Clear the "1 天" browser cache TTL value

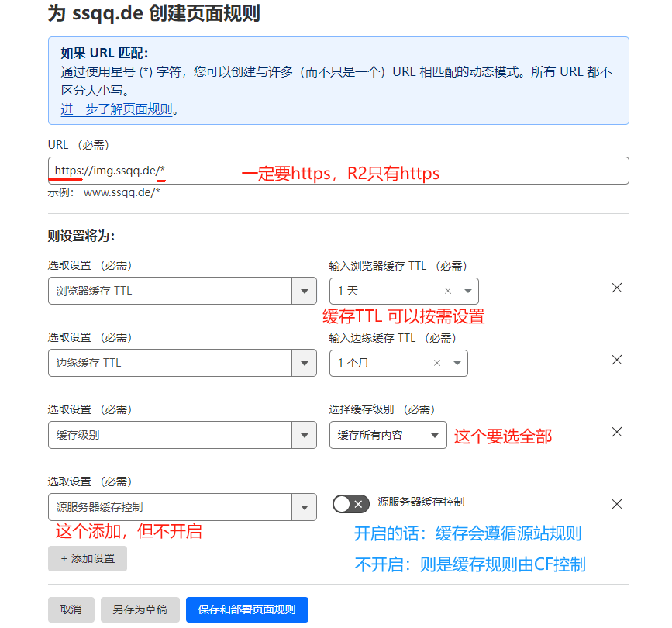click(448, 290)
